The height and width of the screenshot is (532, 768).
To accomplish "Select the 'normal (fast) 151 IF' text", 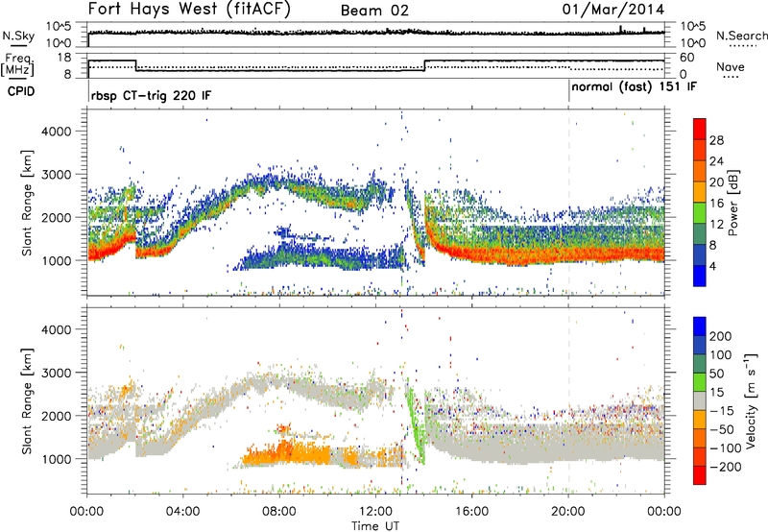I will tap(635, 86).
